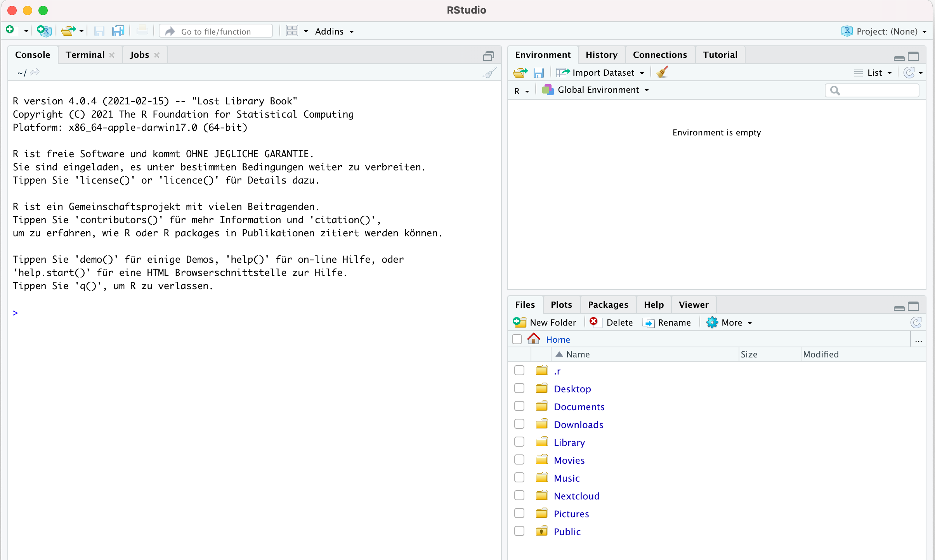Toggle the select-all checkbox beside Home
This screenshot has width=935, height=560.
pos(517,339)
